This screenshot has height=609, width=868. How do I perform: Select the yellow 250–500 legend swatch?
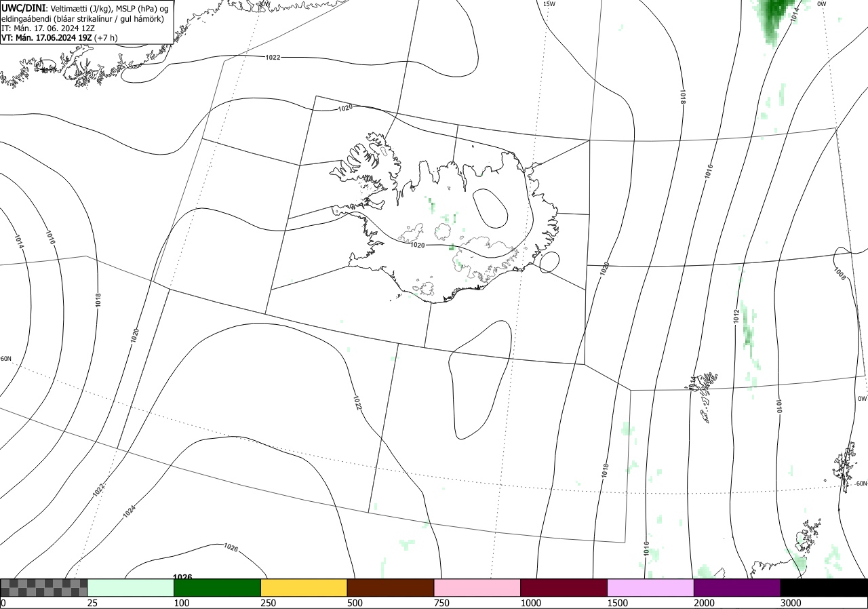(304, 587)
